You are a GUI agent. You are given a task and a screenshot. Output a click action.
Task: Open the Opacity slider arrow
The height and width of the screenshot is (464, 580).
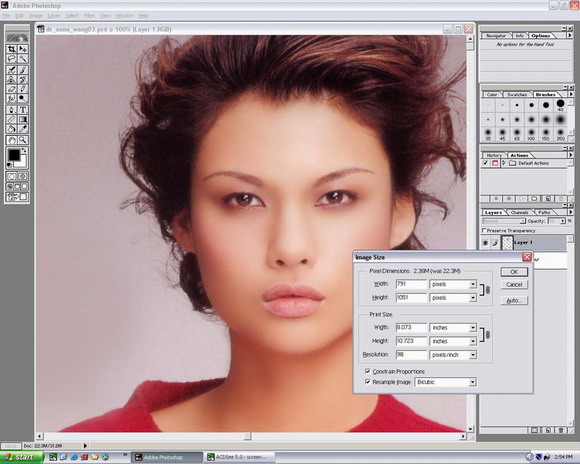(563, 221)
